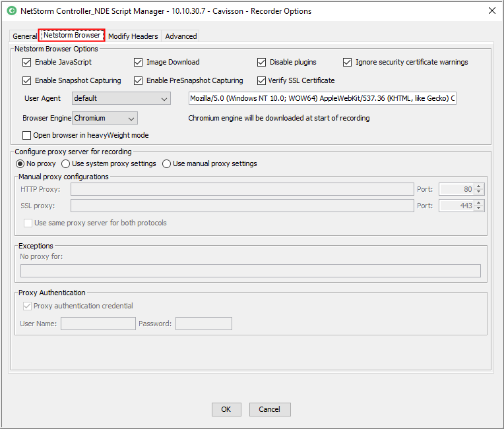The image size is (504, 429).
Task: Switch to the General tab
Action: click(x=25, y=36)
